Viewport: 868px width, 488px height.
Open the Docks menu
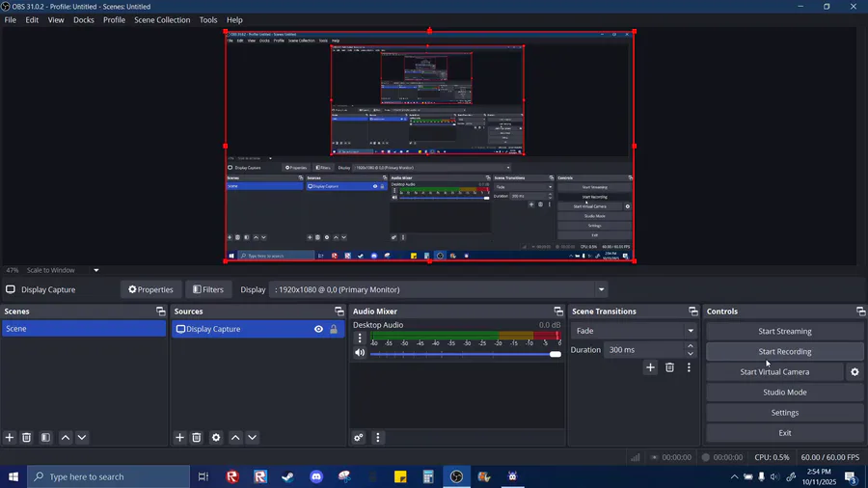[x=84, y=20]
